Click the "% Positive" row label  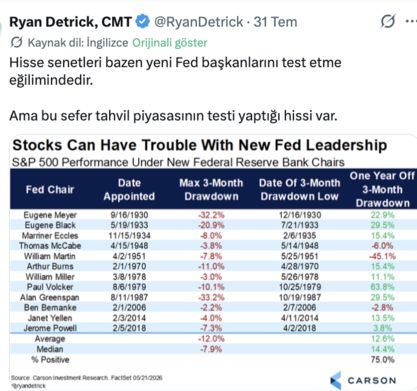click(50, 360)
